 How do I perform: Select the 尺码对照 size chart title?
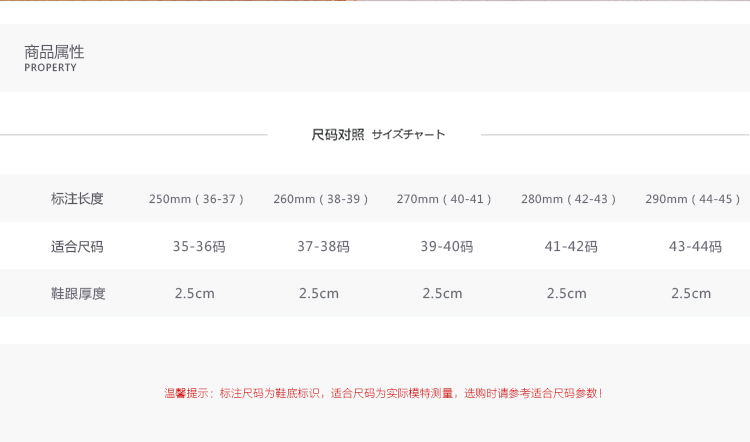pos(338,134)
